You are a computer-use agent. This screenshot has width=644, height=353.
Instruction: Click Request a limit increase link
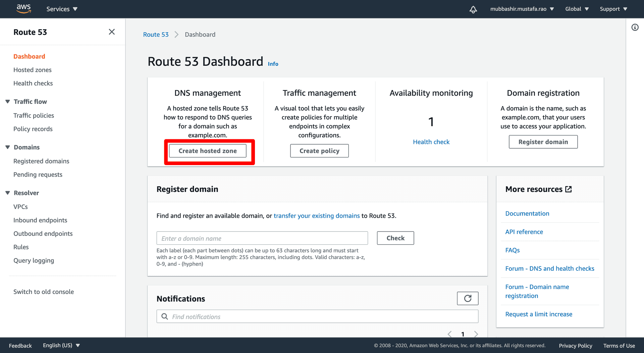tap(539, 314)
